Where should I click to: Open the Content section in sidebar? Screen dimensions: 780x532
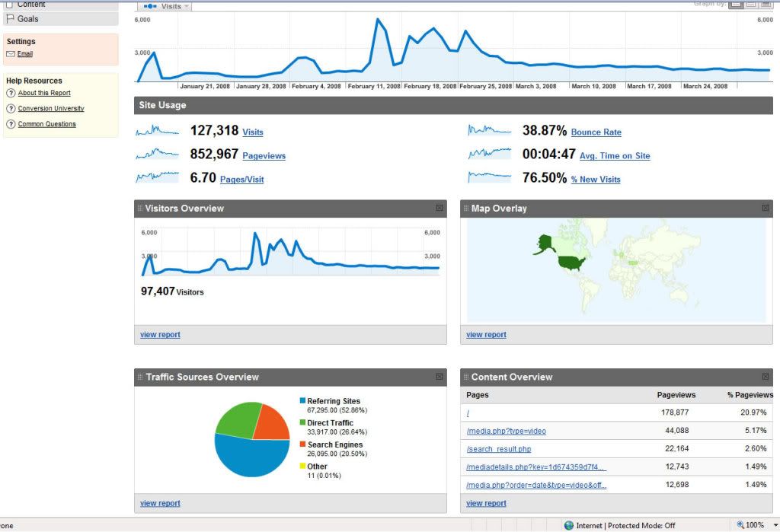(x=30, y=4)
